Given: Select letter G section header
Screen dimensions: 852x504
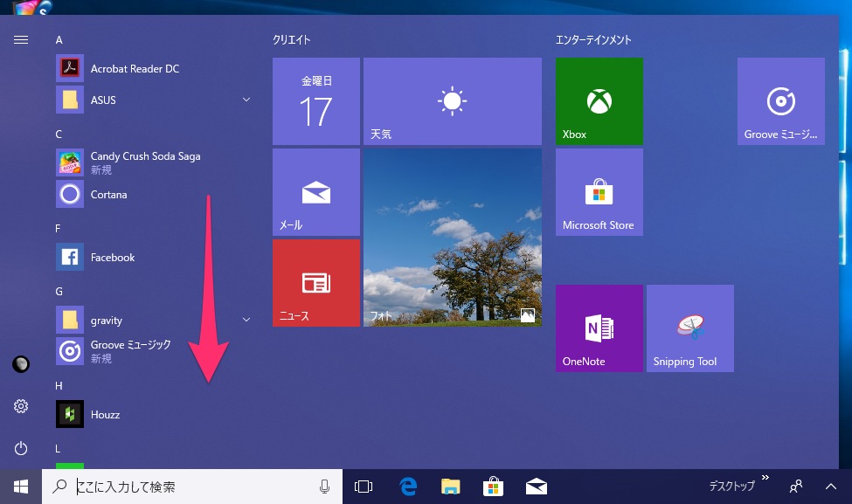Looking at the screenshot, I should tap(59, 291).
